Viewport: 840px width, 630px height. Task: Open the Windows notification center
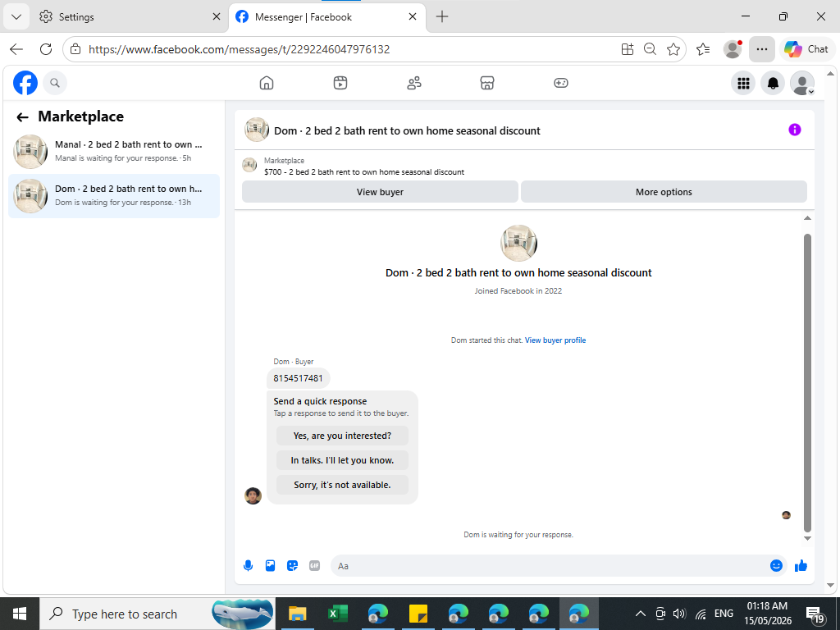[x=815, y=614]
